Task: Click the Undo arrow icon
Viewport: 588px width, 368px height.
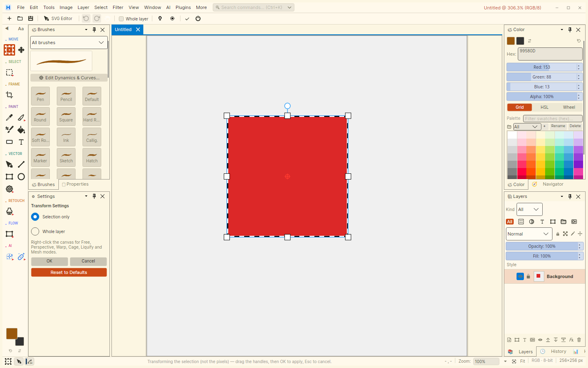Action: pos(86,18)
